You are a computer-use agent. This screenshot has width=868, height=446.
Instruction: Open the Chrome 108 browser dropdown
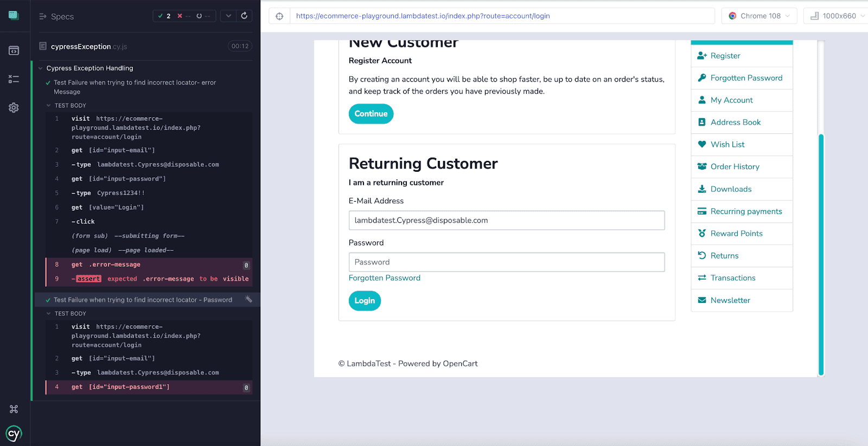[x=759, y=16]
